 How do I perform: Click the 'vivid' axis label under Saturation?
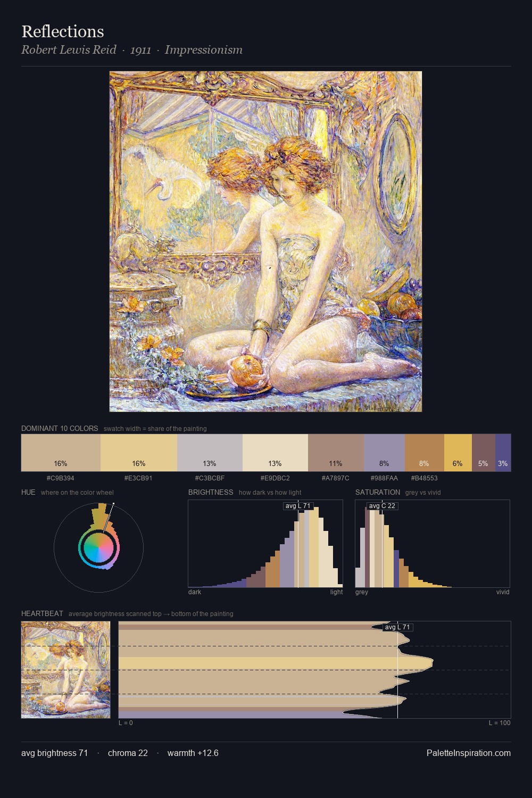click(x=503, y=592)
